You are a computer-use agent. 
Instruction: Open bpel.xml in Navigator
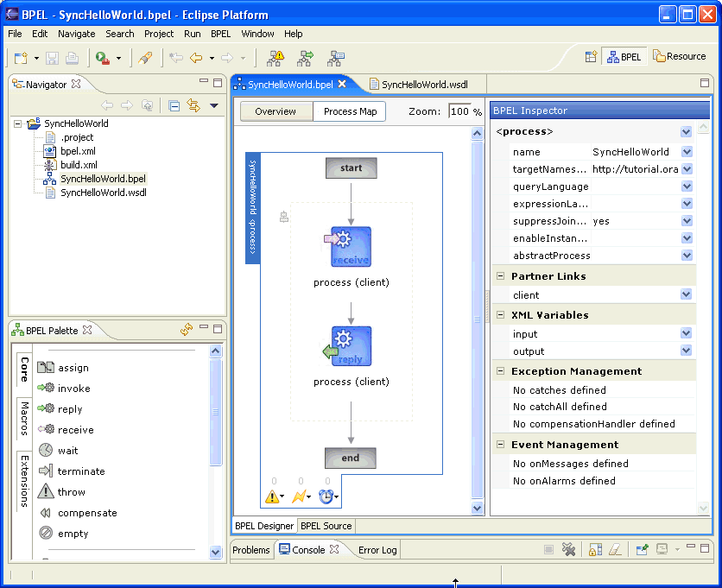[x=78, y=151]
